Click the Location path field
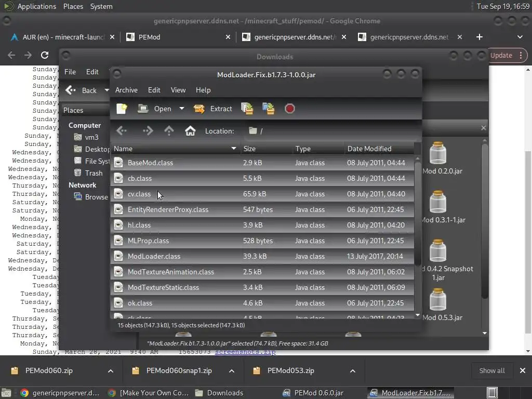Viewport: 532px width, 399px height. point(331,131)
